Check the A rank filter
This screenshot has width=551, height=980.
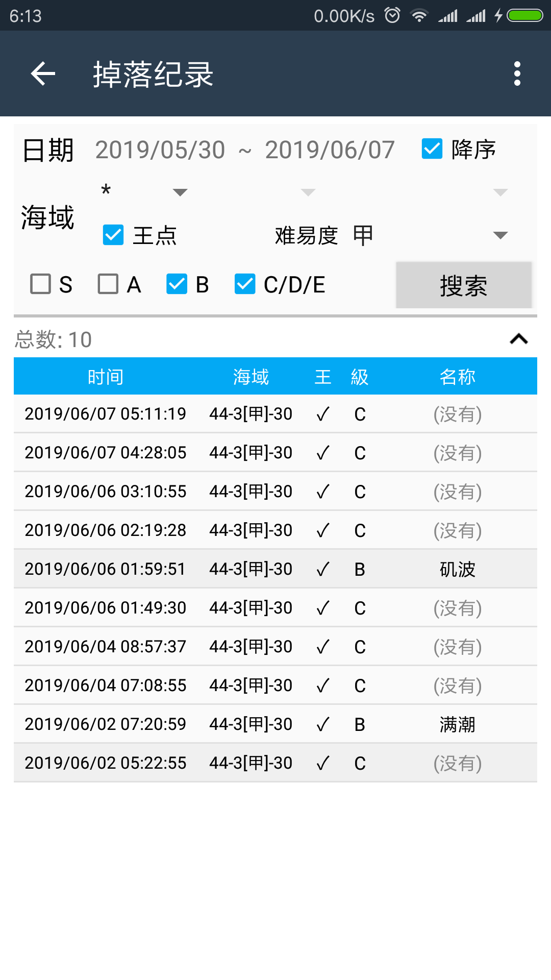pos(108,284)
